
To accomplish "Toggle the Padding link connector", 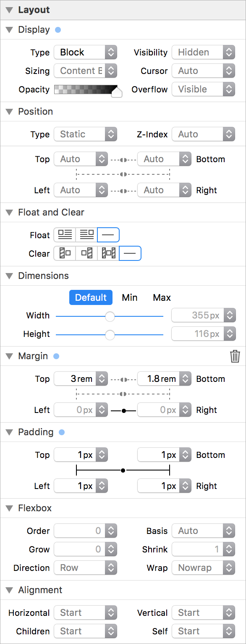I will click(x=123, y=471).
